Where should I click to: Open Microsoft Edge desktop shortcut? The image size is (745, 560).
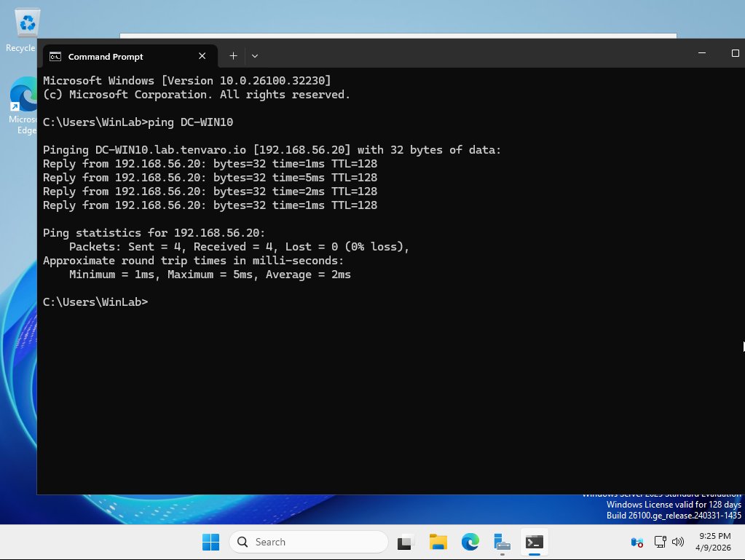23,106
